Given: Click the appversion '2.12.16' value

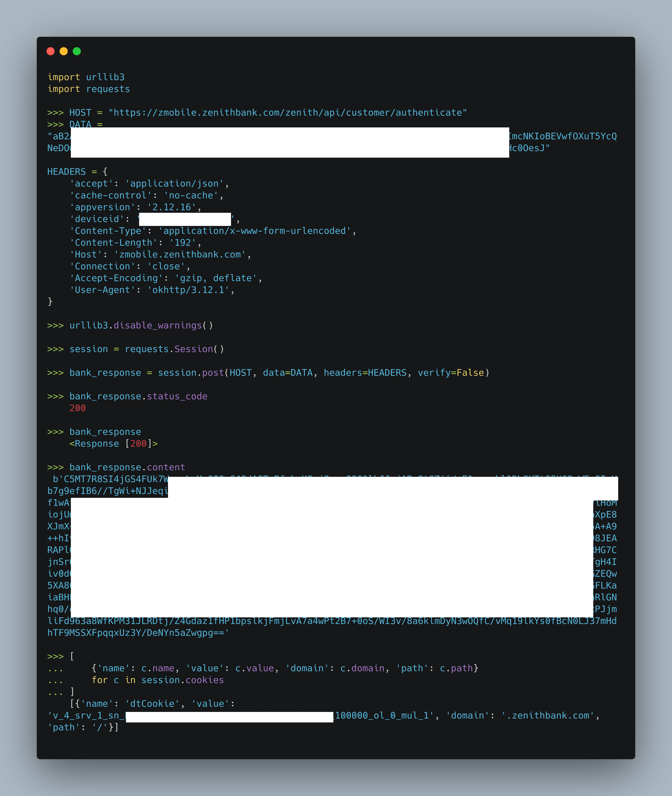Looking at the screenshot, I should 171,207.
